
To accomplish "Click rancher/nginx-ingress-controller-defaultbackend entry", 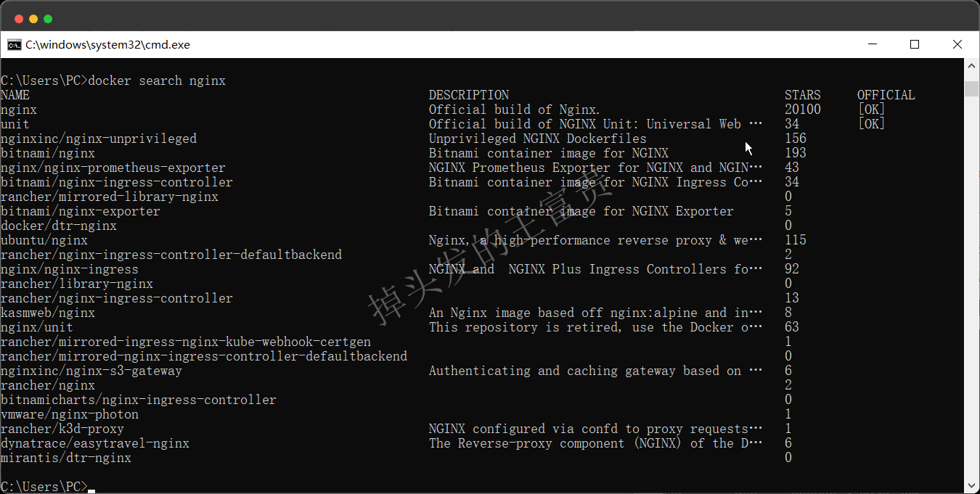I will point(171,255).
